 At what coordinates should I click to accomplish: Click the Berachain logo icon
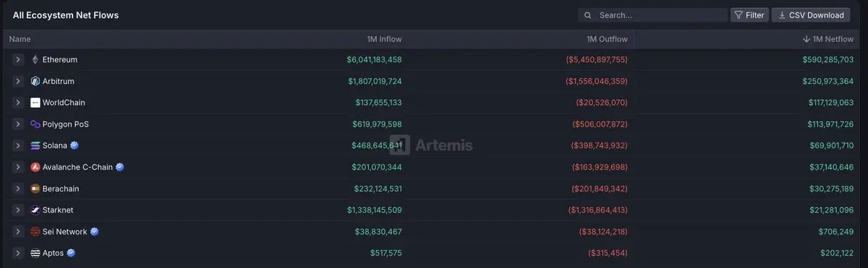[35, 188]
